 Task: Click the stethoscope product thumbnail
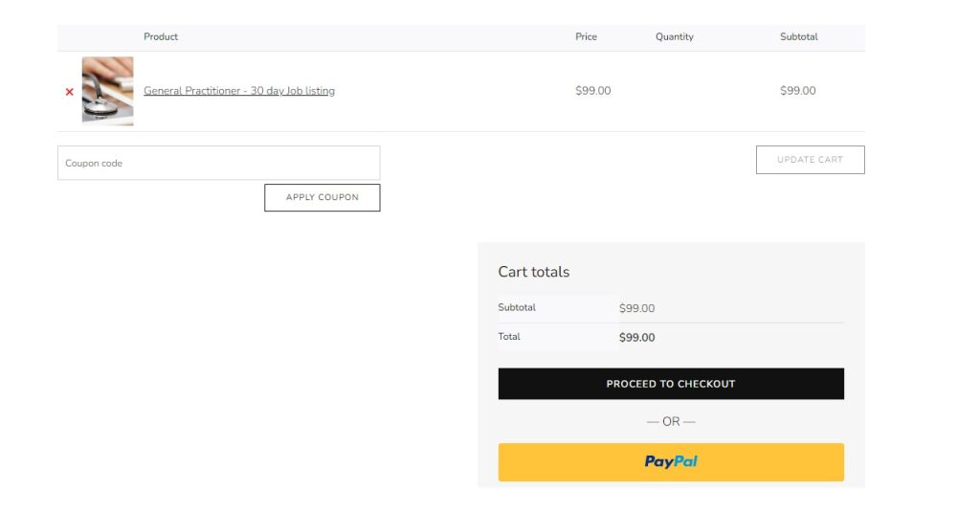point(107,91)
